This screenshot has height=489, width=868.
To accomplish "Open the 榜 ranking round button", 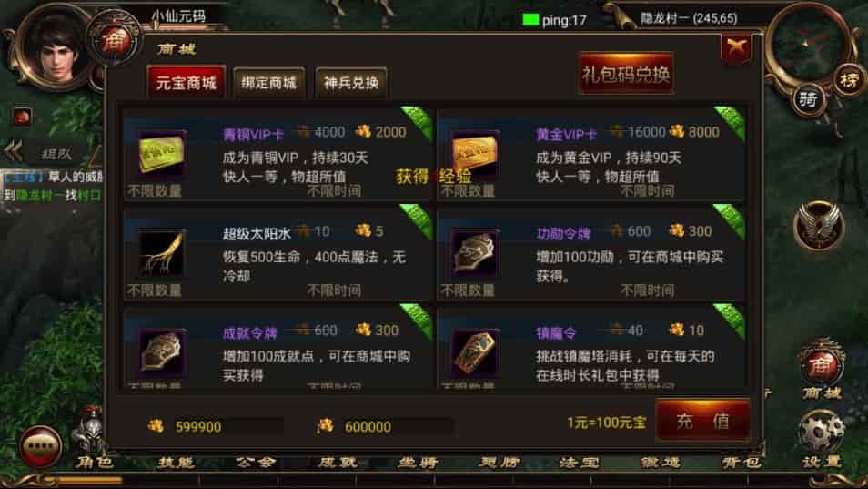I will (x=849, y=81).
